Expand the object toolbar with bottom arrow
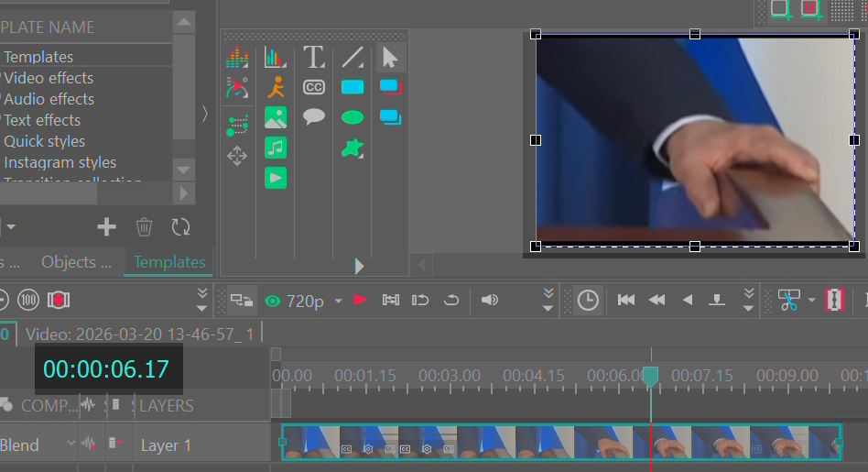 [x=359, y=267]
